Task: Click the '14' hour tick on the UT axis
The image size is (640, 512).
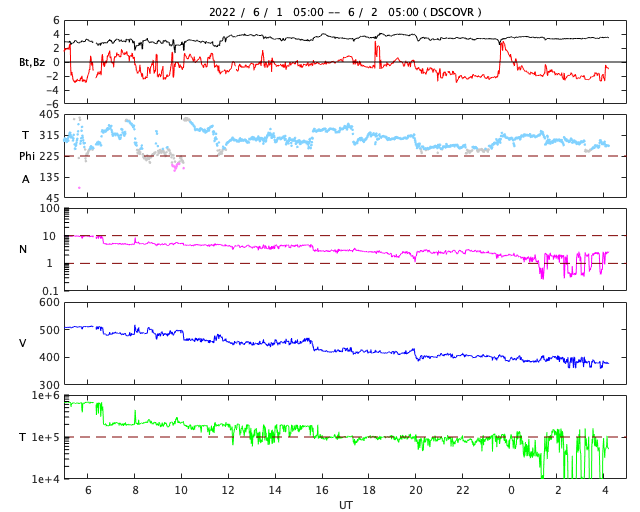Action: point(275,490)
